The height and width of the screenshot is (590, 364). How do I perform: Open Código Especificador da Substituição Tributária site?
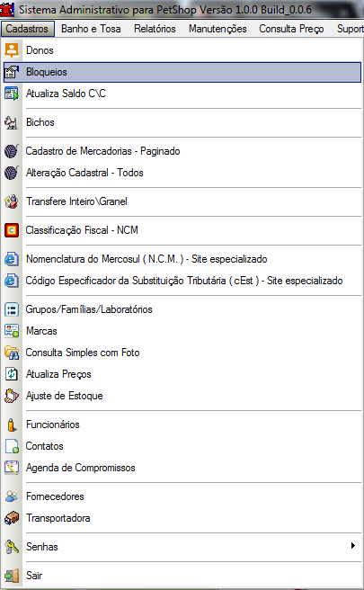[x=182, y=281]
